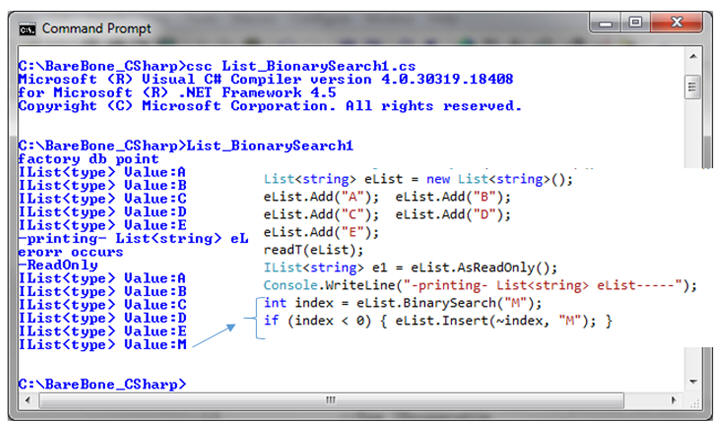Screen dimensions: 727x436
Task: Click the Console.WriteLine code line
Action: pyautogui.click(x=480, y=285)
